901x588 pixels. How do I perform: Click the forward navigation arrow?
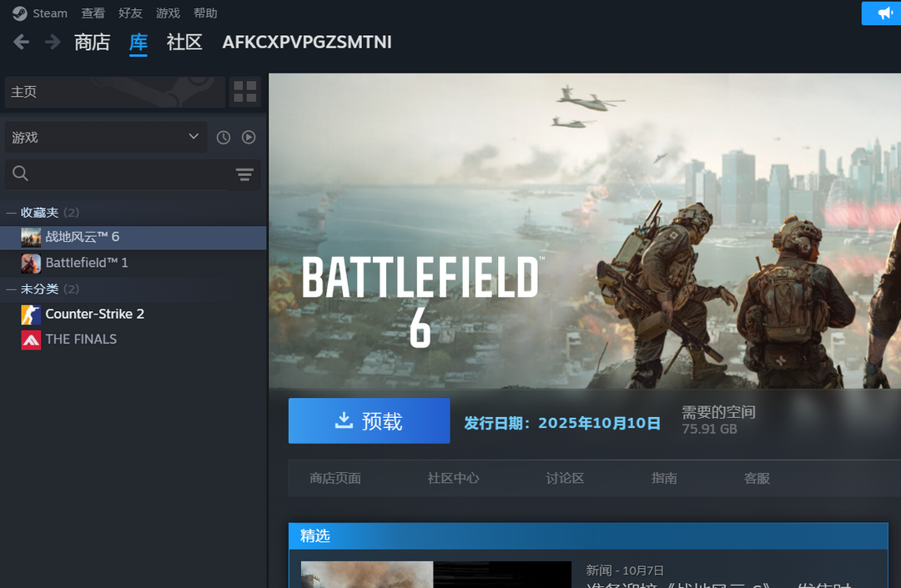pos(53,42)
